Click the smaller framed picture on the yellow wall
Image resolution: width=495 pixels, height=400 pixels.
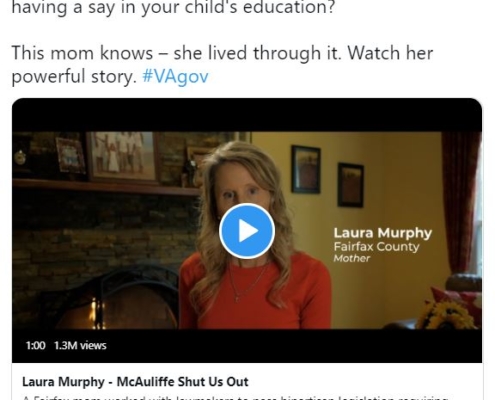[x=351, y=185]
